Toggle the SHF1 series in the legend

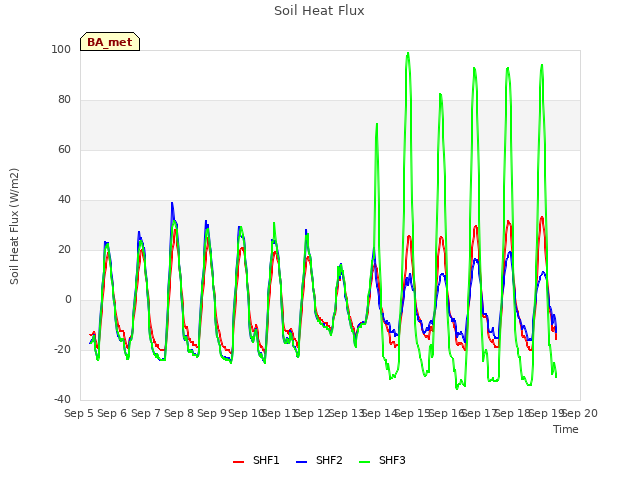256,461
